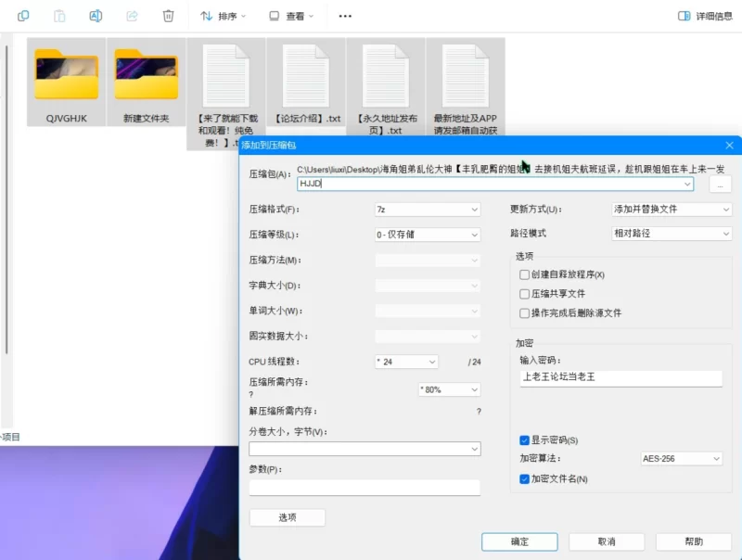Toggle the 加密文件名 checkbox

[x=525, y=479]
